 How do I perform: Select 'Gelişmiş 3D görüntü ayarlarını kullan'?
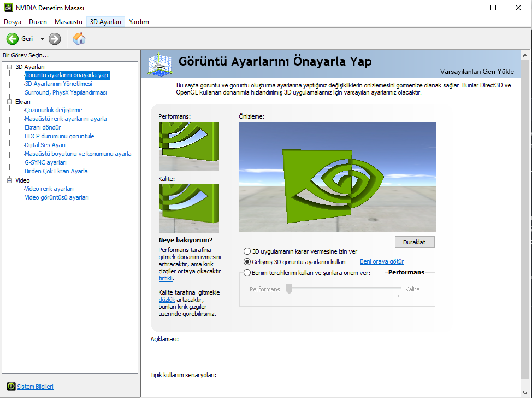[247, 261]
